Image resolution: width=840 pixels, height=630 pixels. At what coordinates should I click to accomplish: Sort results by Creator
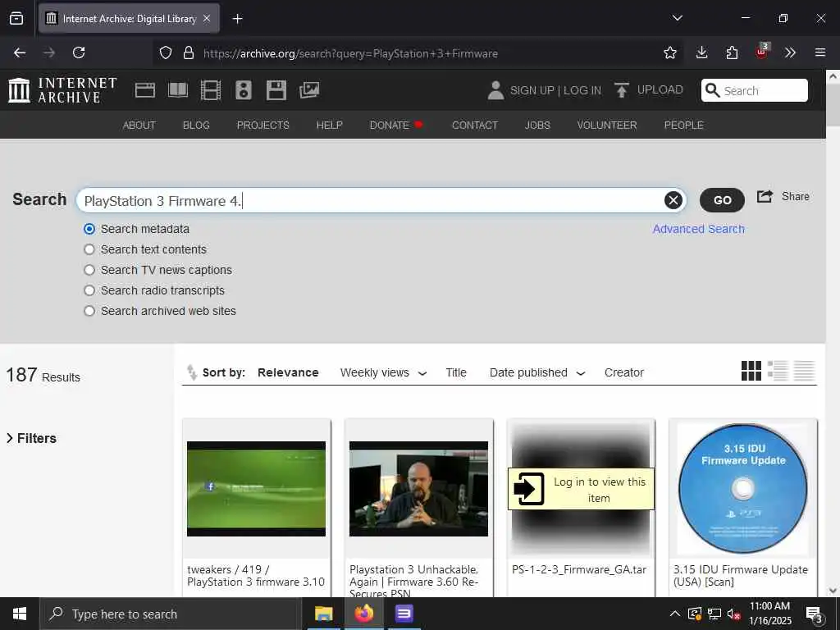coord(624,372)
